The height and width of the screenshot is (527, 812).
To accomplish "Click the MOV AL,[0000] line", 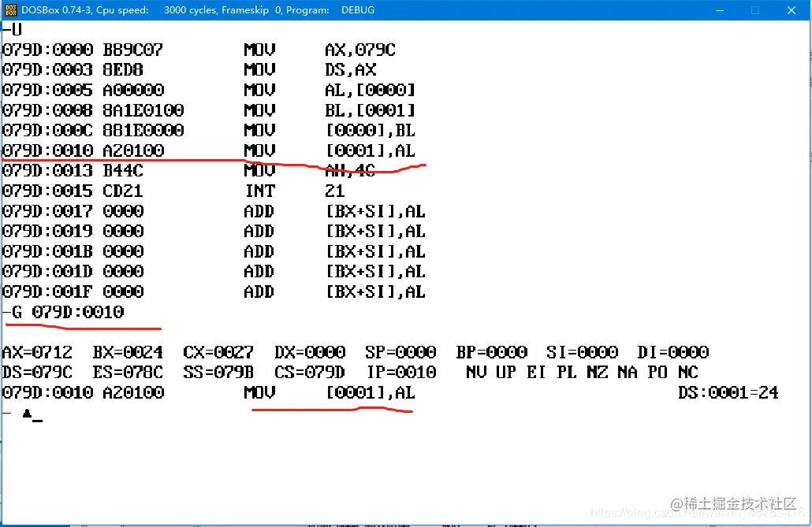I will (209, 90).
